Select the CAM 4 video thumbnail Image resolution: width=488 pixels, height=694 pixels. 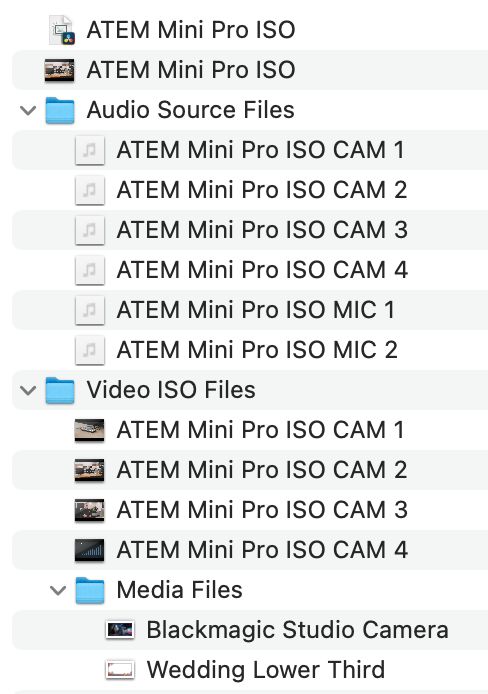(x=90, y=550)
